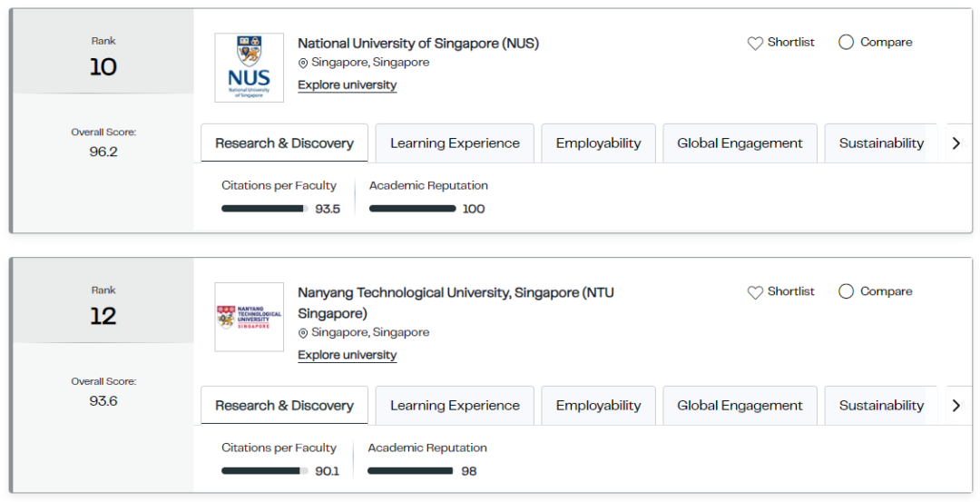Open Employability tab for NTU

pos(598,405)
